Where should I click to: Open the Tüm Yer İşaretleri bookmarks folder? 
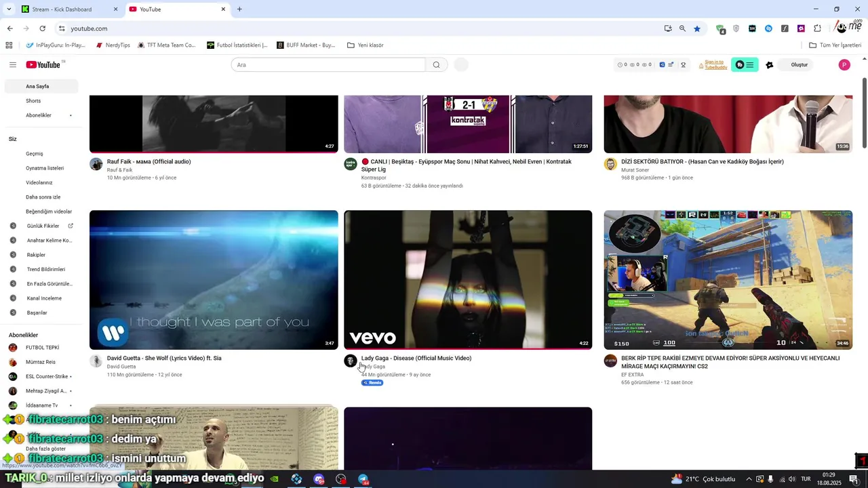pyautogui.click(x=835, y=45)
